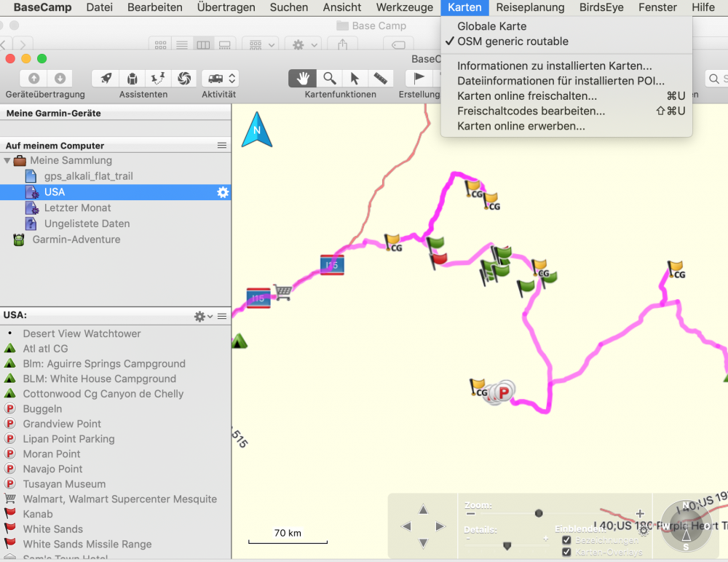Adjust the Zoom slider handle
Viewport: 728px width, 562px height.
pos(539,513)
